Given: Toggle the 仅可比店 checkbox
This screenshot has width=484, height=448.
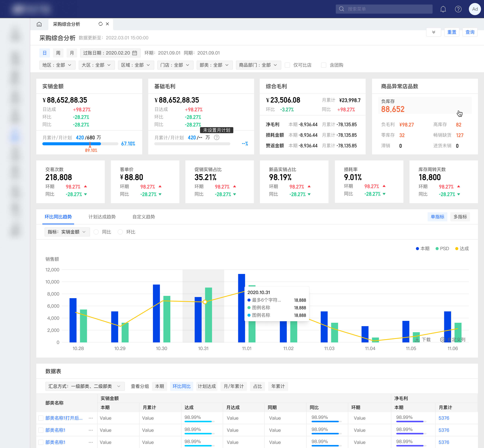Looking at the screenshot, I should click(x=287, y=65).
